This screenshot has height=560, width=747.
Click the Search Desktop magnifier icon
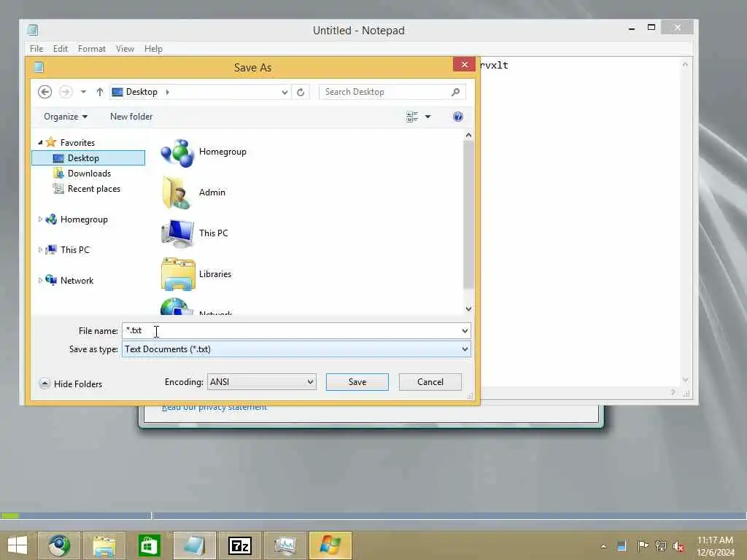pos(455,92)
